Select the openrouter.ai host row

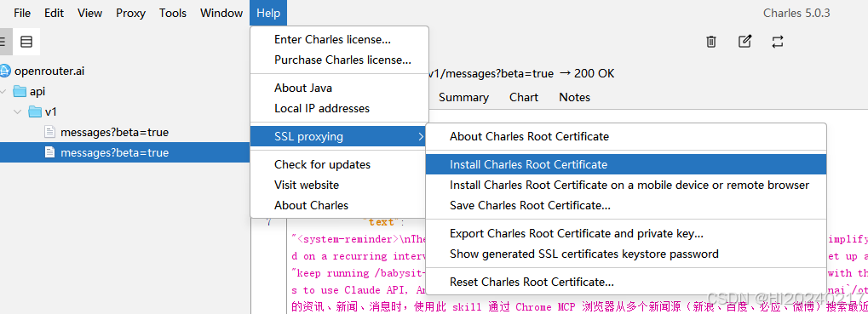[x=125, y=71]
